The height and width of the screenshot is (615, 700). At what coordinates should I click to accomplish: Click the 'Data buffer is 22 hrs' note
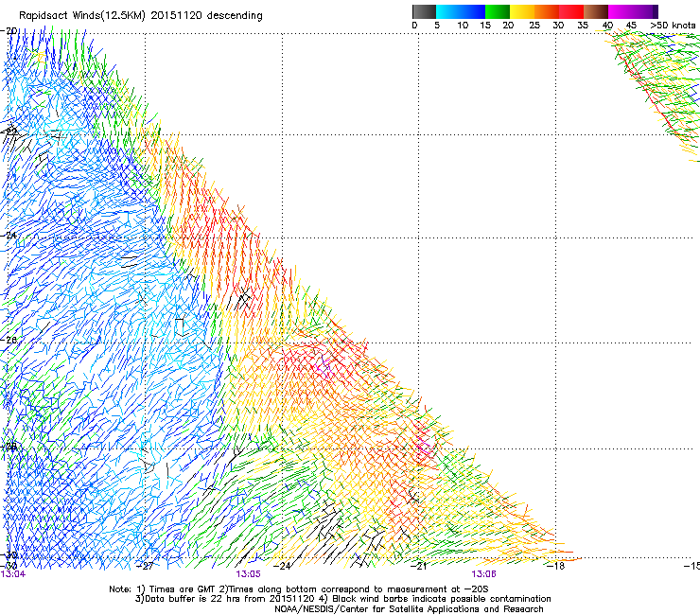tap(342, 599)
